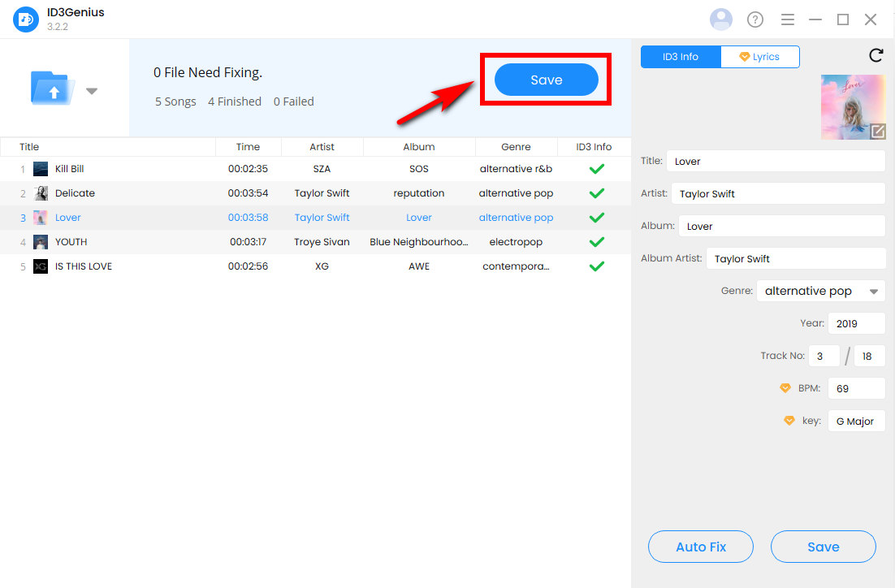
Task: Open the Genre dropdown showing alternative pop
Action: click(x=821, y=291)
